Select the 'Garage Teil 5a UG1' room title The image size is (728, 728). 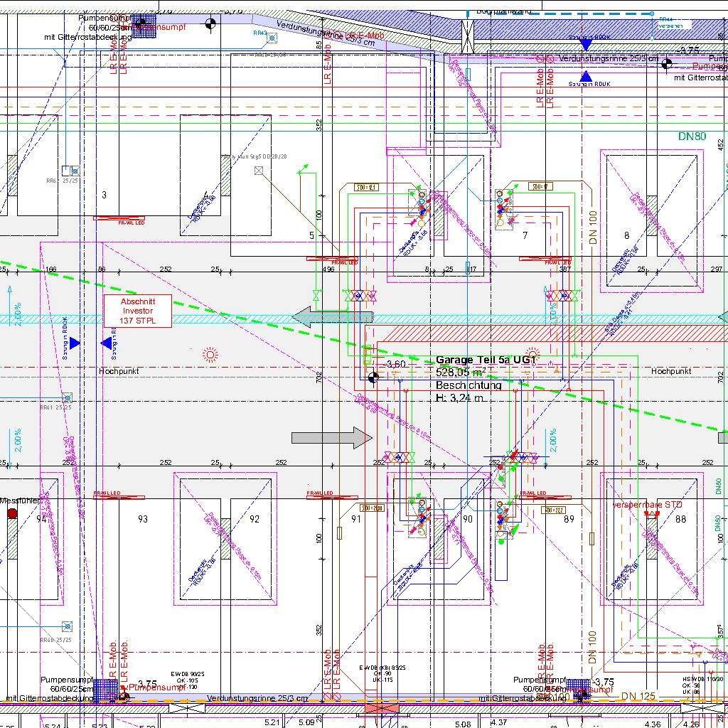tap(486, 360)
